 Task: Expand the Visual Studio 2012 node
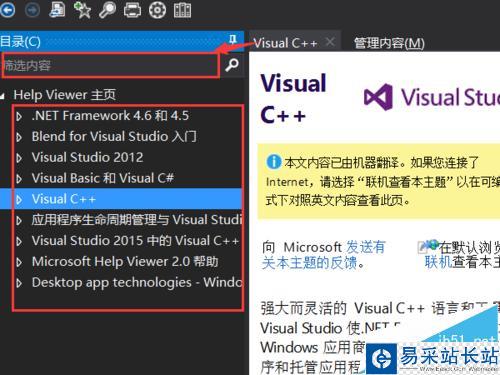coord(19,158)
